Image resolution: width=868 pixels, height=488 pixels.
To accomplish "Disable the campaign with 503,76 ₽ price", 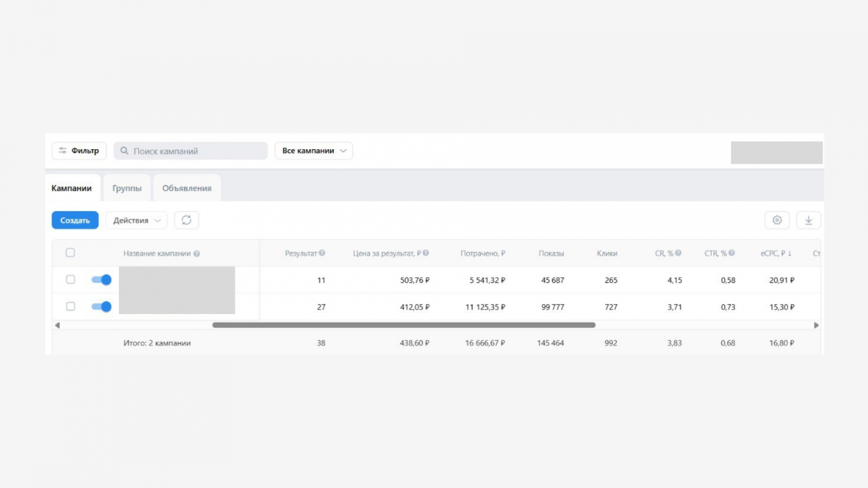I will (101, 280).
